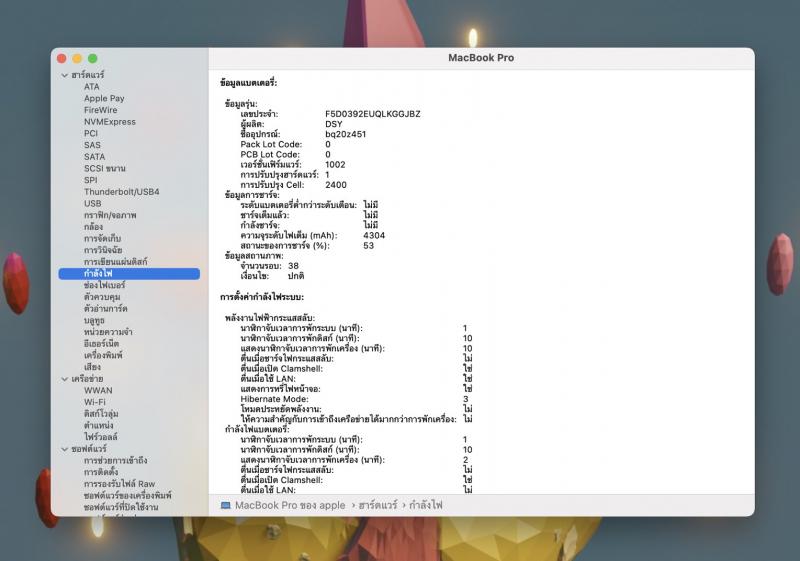Click the Pack Lot Code label
800x561 pixels.
tap(271, 144)
